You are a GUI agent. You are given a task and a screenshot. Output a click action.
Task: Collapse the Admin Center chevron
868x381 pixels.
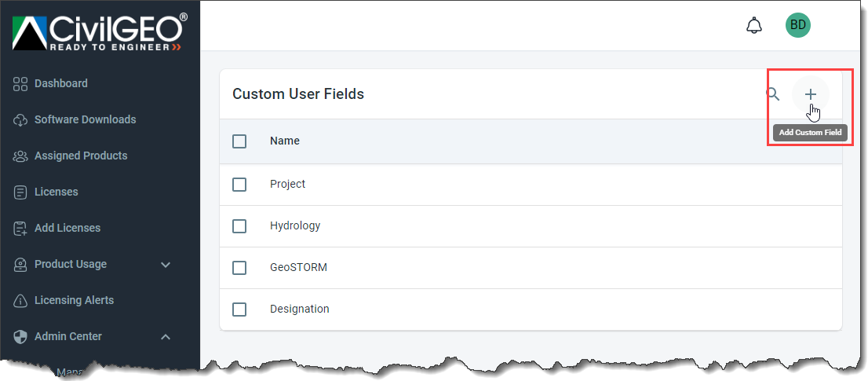click(166, 337)
